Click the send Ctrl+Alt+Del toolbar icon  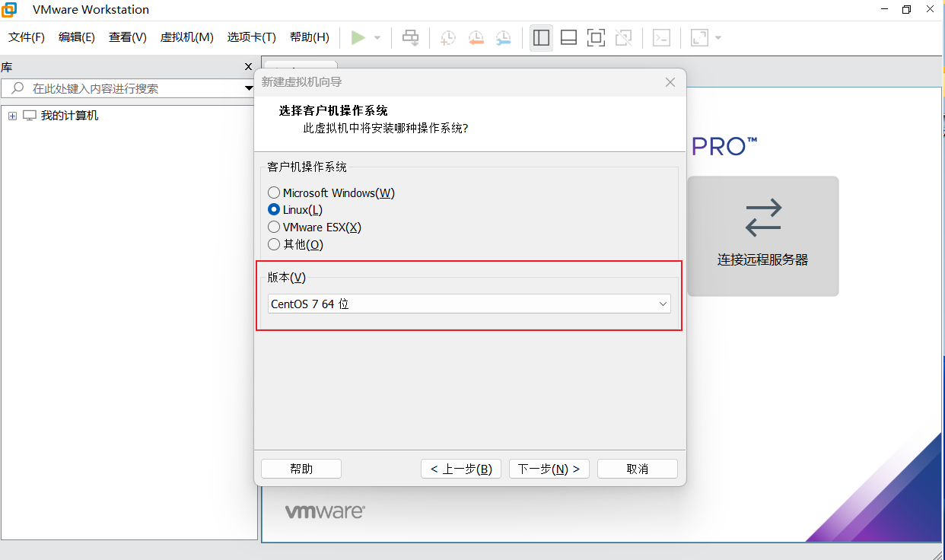(x=411, y=37)
